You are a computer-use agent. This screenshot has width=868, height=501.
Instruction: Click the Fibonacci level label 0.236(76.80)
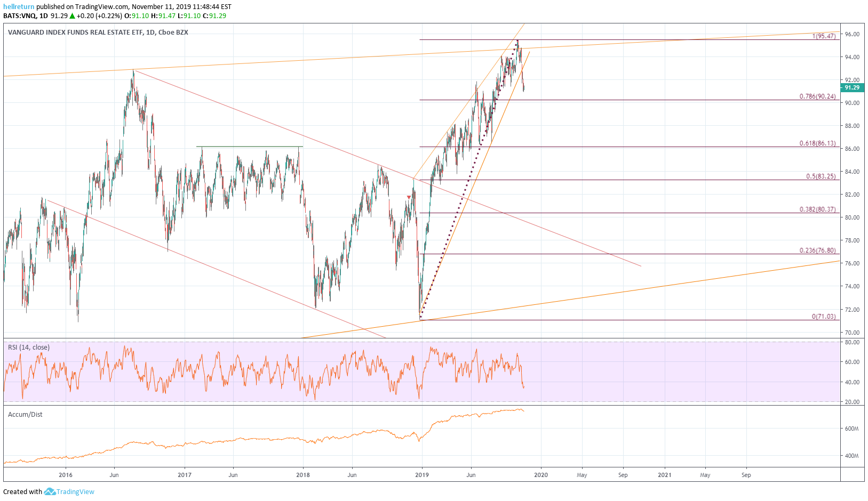click(817, 250)
